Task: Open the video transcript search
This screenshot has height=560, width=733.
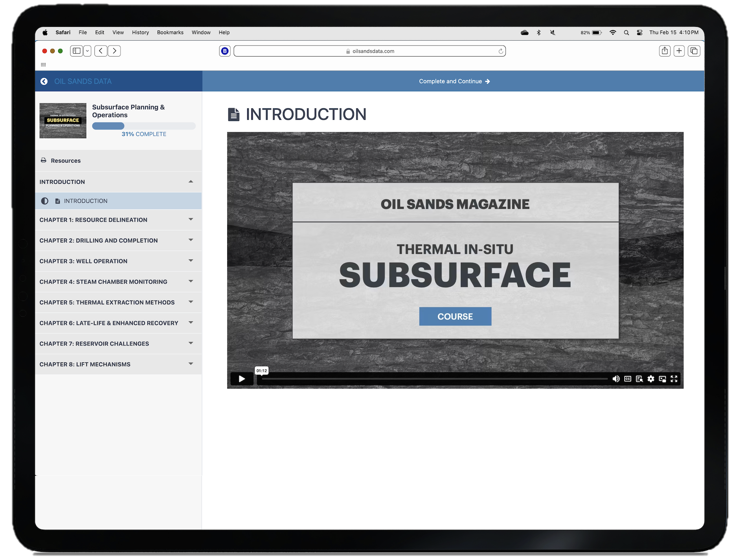Action: tap(639, 379)
